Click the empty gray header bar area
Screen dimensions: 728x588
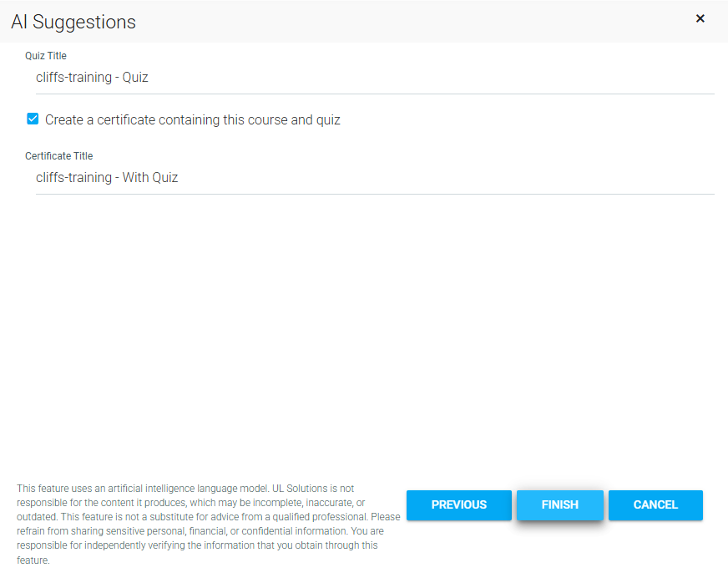[417, 21]
